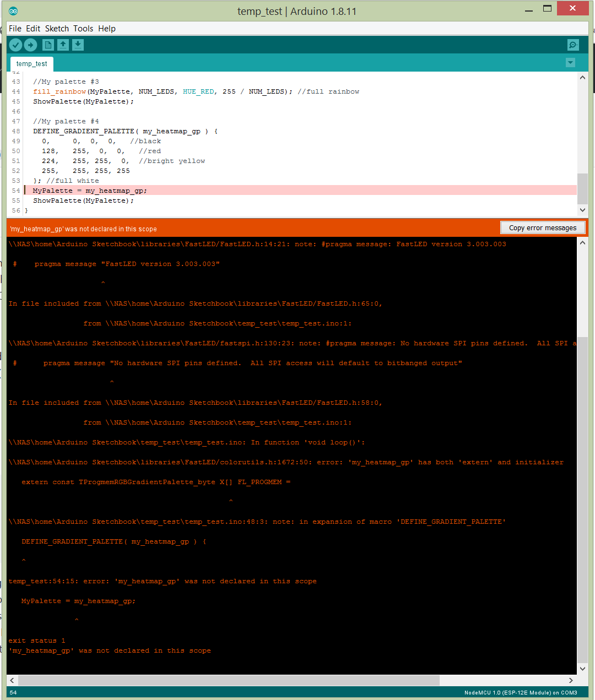Click console vertical scrollbar thumb

click(582, 500)
